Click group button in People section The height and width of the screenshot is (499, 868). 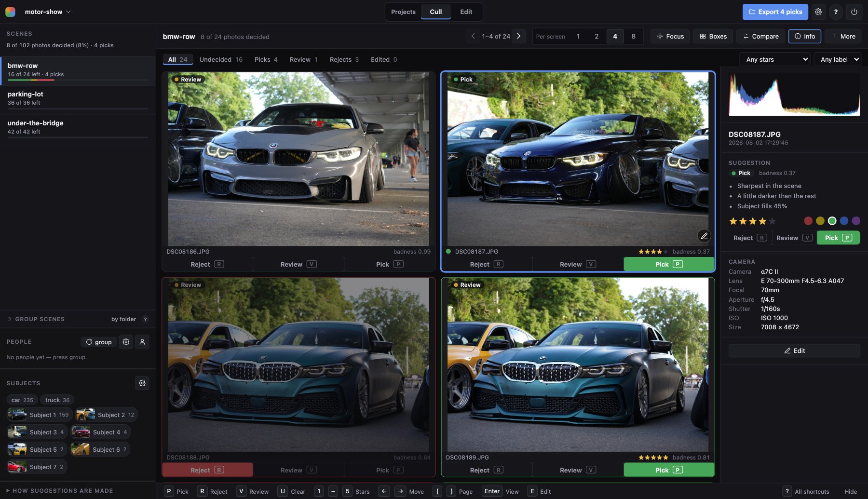[98, 342]
